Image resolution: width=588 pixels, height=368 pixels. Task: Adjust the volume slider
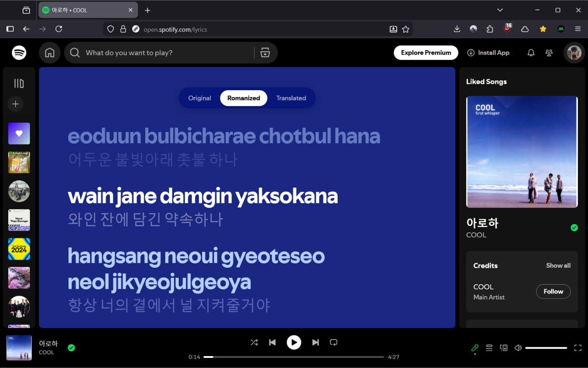pyautogui.click(x=546, y=348)
